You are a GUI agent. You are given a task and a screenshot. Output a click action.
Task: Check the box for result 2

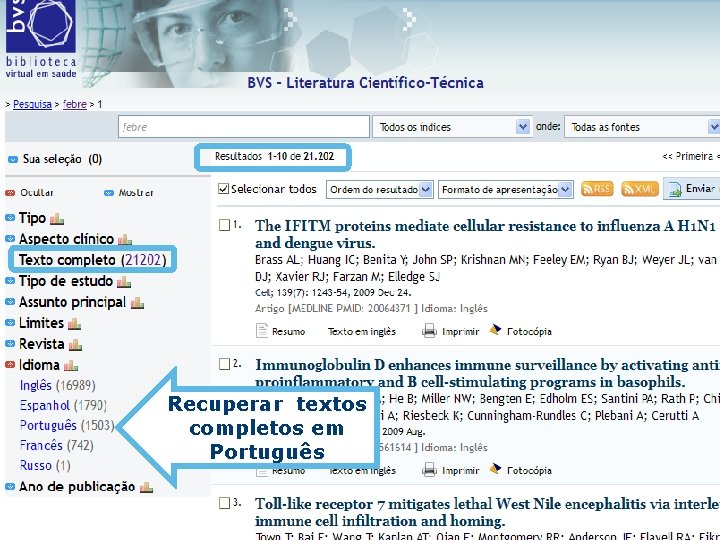(x=224, y=364)
